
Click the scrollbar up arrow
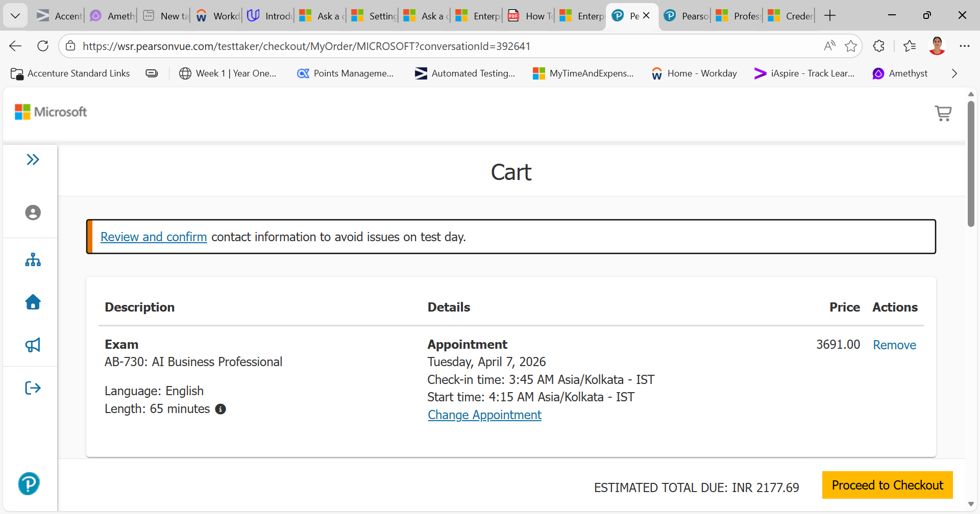(971, 94)
